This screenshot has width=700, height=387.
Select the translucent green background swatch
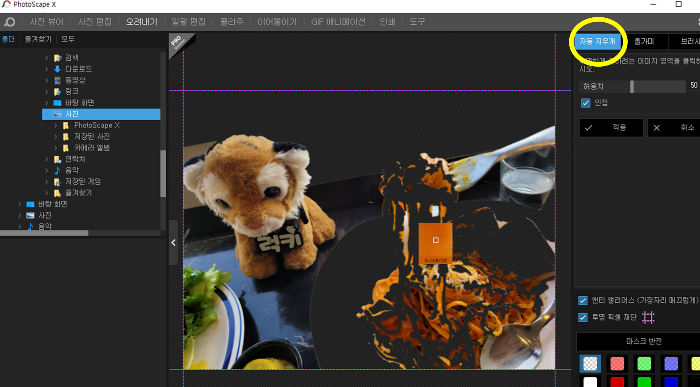pos(644,364)
